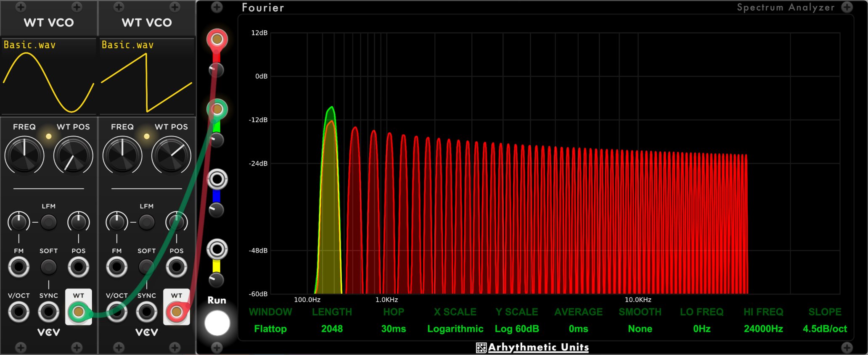The image size is (868, 355).
Task: Click FM attenuator knob on second WT VCO
Action: (117, 222)
